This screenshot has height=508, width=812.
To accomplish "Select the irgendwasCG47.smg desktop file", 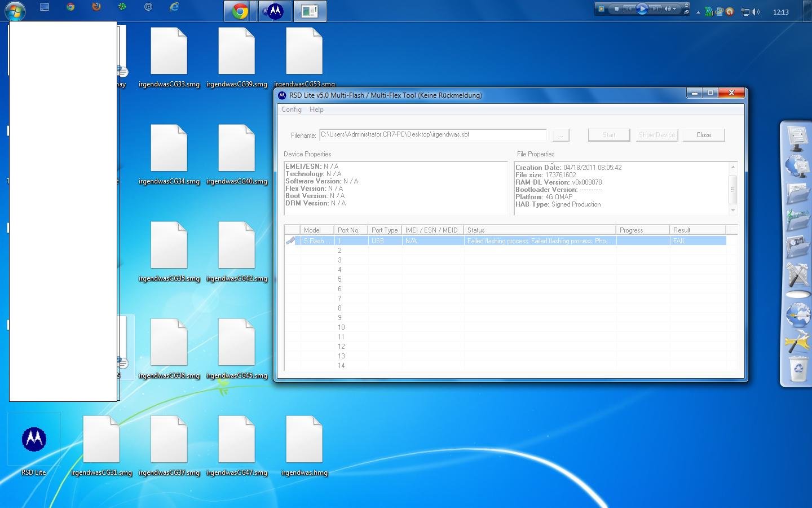I will (x=237, y=447).
